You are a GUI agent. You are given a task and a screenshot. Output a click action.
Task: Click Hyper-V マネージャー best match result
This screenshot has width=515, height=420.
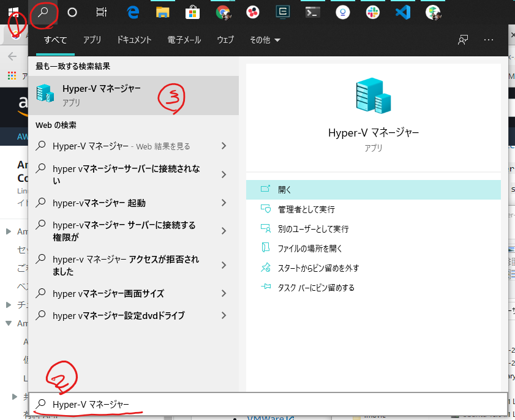click(x=133, y=96)
